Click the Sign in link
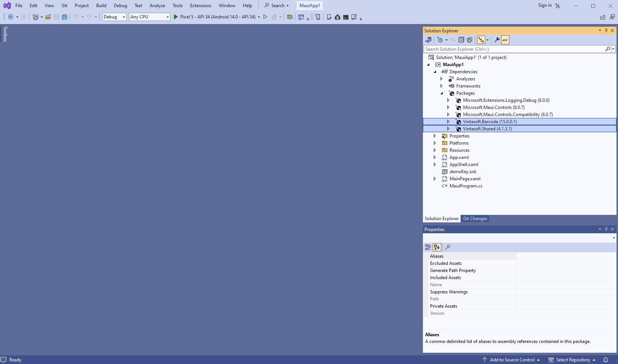Viewport: 618px width, 364px height. click(x=545, y=5)
